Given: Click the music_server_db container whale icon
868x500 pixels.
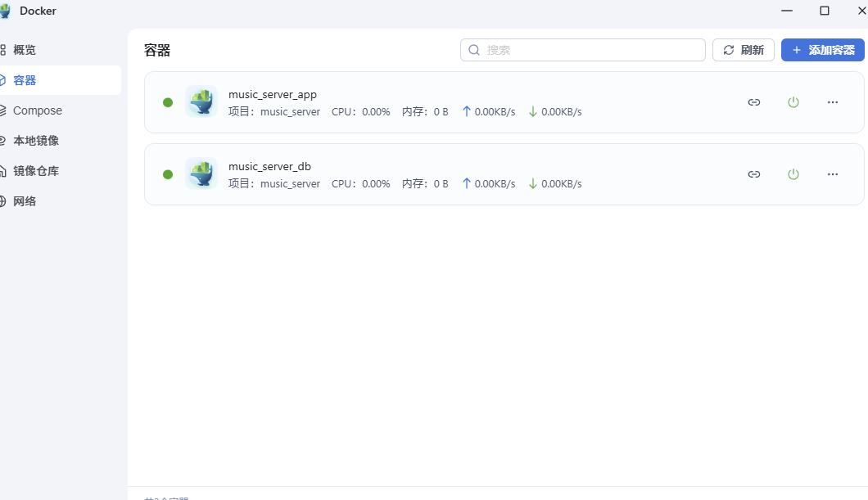Looking at the screenshot, I should [201, 173].
